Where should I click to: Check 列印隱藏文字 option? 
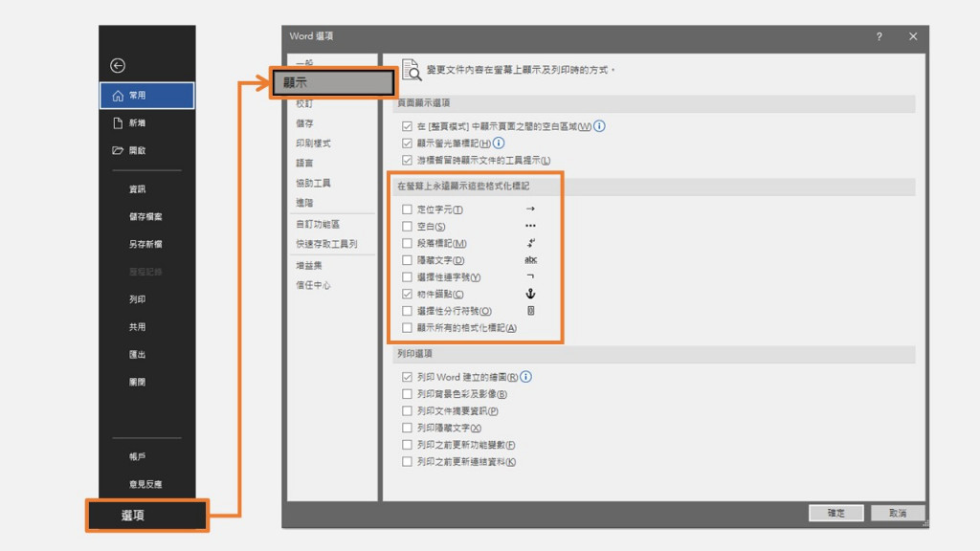coord(407,428)
